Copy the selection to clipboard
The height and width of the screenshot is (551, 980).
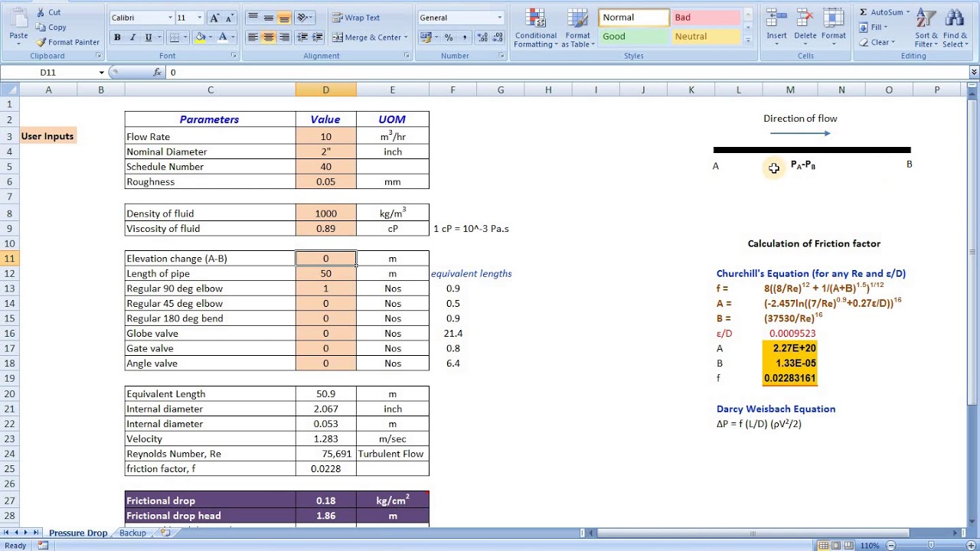(51, 27)
